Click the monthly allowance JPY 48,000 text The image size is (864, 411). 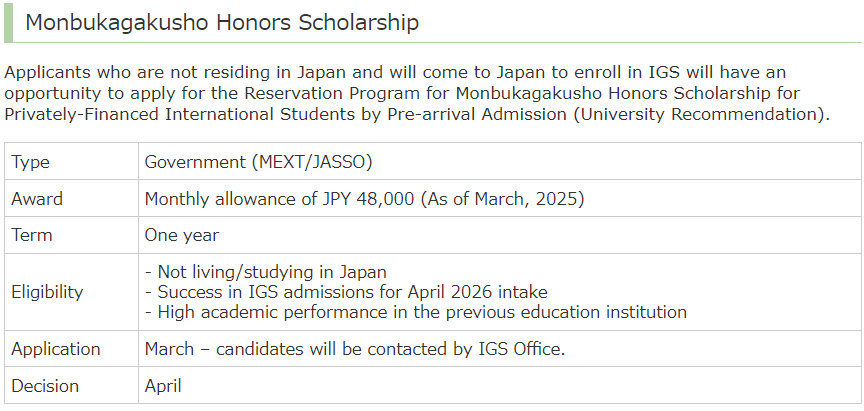coord(279,198)
